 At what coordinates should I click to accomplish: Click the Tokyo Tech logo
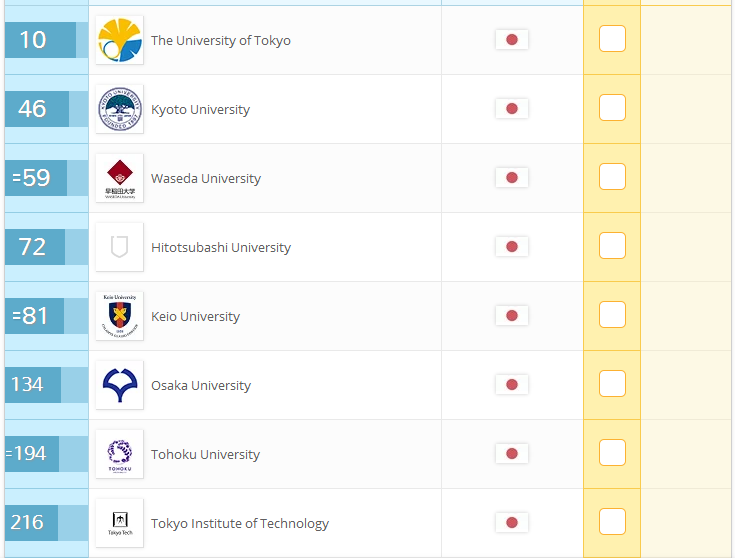pyautogui.click(x=120, y=522)
